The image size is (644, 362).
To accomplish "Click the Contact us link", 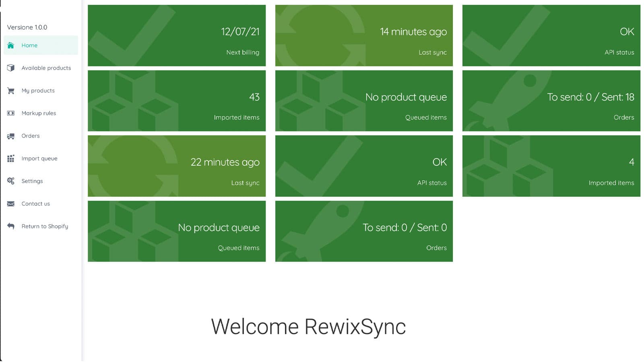I will 35,204.
